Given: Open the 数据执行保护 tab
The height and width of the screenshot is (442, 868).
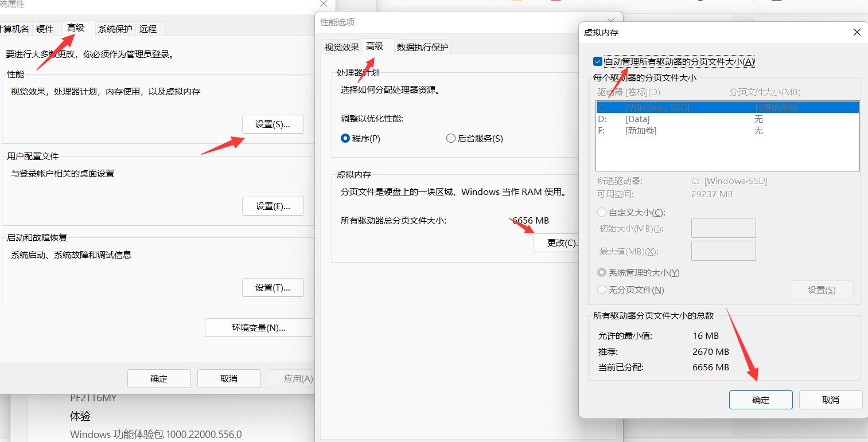Looking at the screenshot, I should pos(423,47).
